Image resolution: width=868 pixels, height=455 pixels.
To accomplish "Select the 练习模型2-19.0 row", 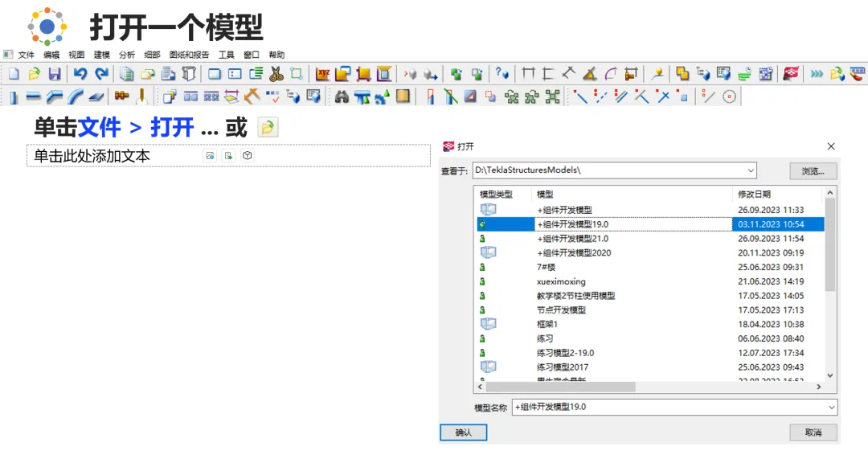I will 650,353.
